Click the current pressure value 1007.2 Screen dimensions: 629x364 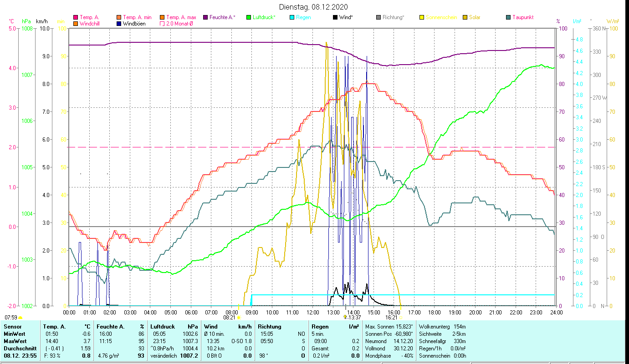tap(189, 355)
